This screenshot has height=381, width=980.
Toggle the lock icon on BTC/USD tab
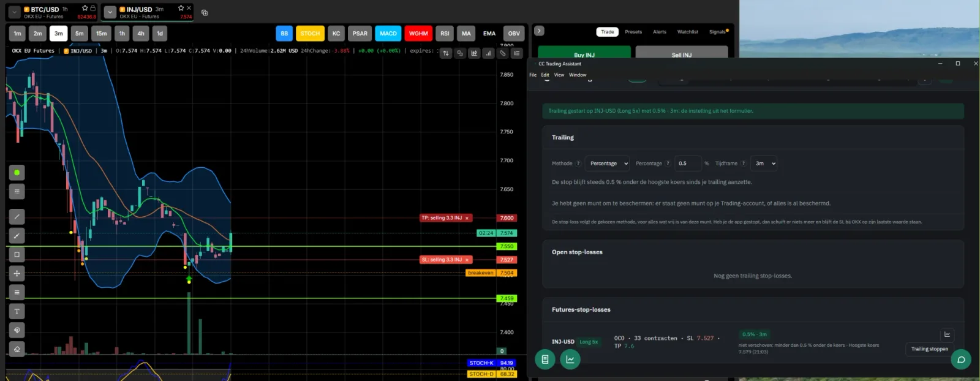click(92, 8)
